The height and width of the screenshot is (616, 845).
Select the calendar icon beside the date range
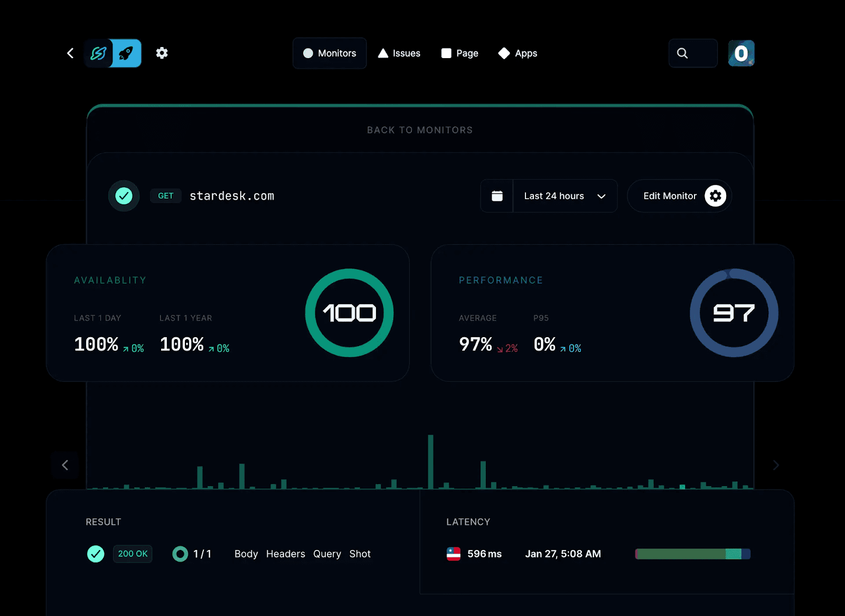pyautogui.click(x=496, y=195)
